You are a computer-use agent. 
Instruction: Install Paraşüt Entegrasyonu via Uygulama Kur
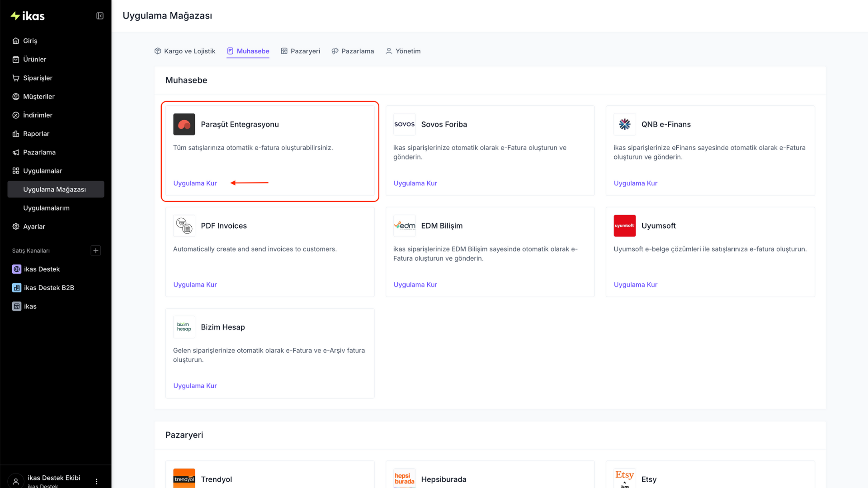pyautogui.click(x=195, y=183)
